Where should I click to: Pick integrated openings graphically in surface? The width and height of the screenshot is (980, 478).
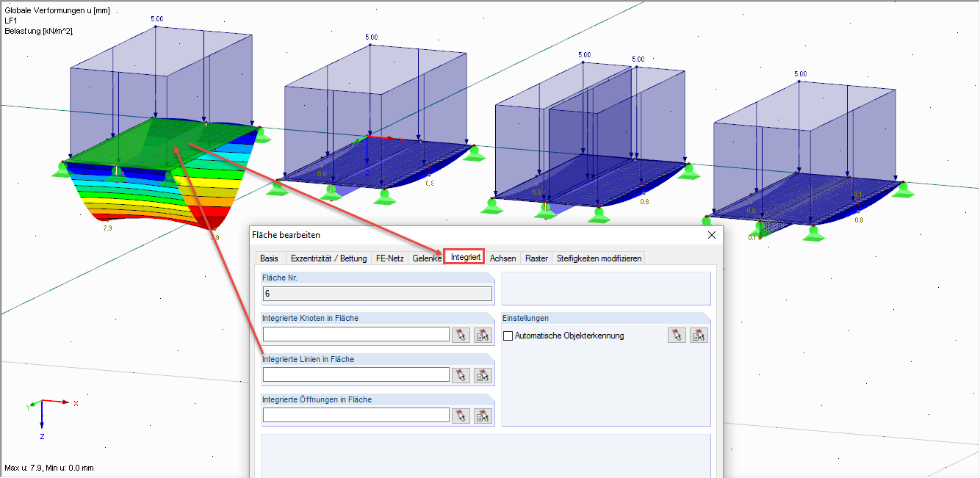click(x=461, y=416)
